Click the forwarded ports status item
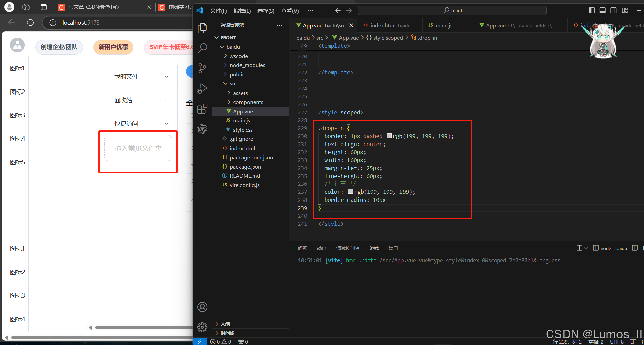 pyautogui.click(x=243, y=342)
